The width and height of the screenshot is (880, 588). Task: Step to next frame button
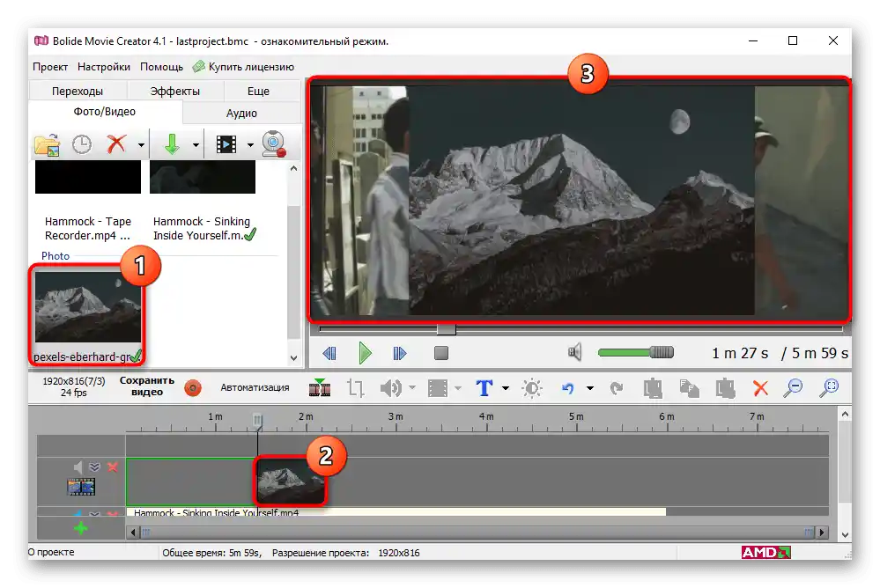400,353
